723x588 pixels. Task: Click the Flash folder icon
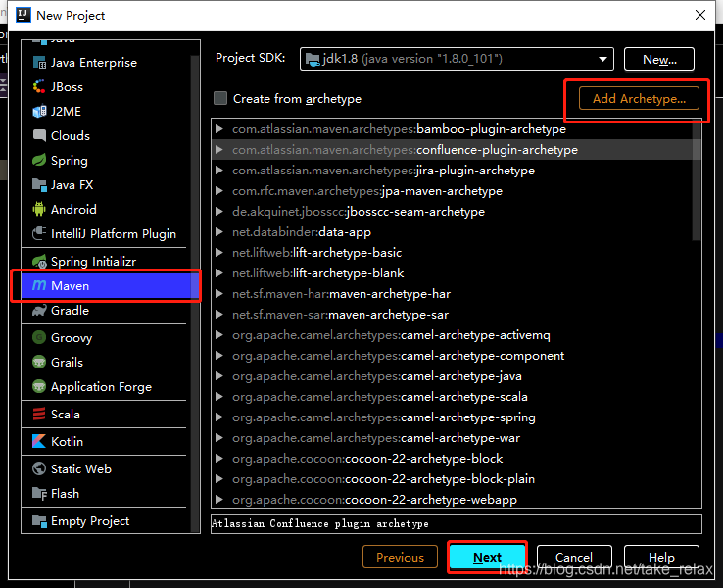pyautogui.click(x=39, y=494)
